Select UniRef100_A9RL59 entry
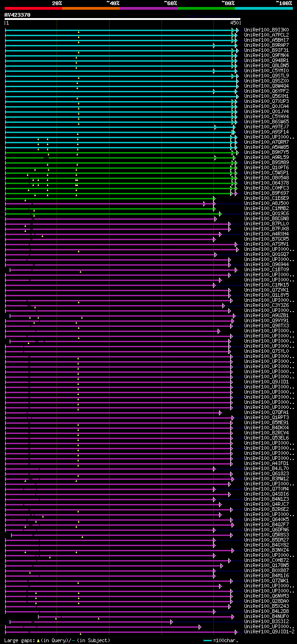 (x=267, y=158)
